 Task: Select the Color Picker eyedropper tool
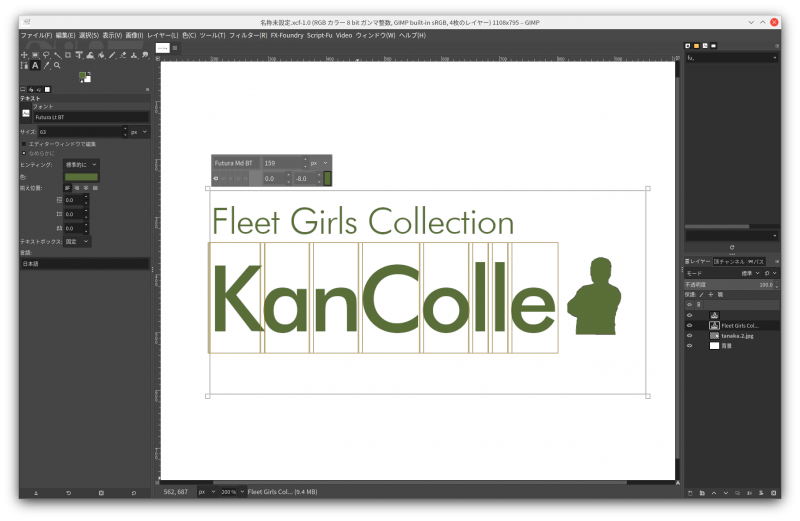tap(46, 65)
